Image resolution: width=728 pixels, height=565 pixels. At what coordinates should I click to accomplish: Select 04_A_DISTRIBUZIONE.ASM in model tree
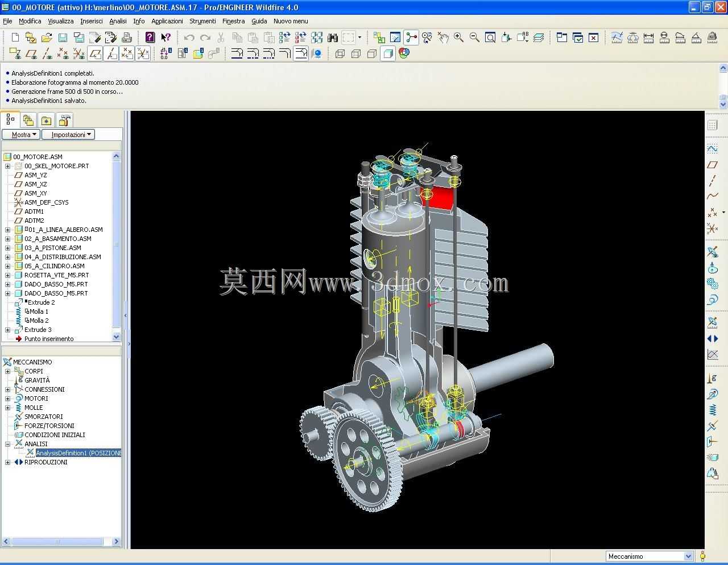coord(63,257)
